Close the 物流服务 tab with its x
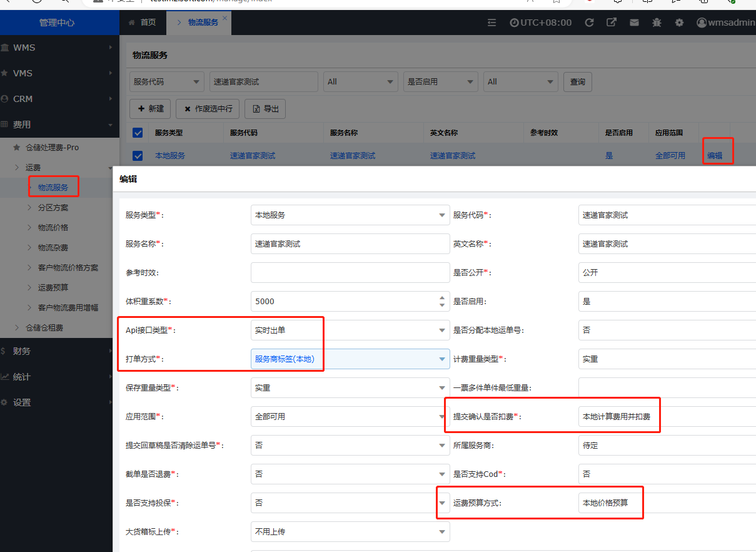 pos(225,18)
